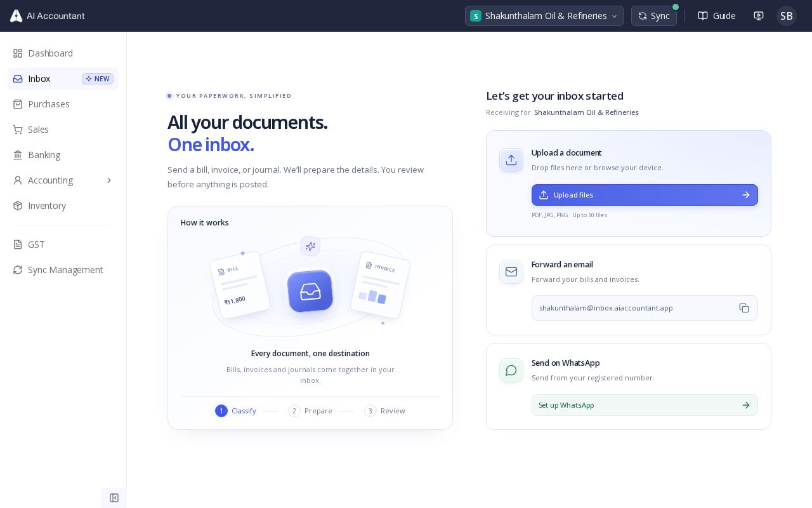Open Sync Management in the sidebar
The height and width of the screenshot is (508, 812).
click(63, 270)
